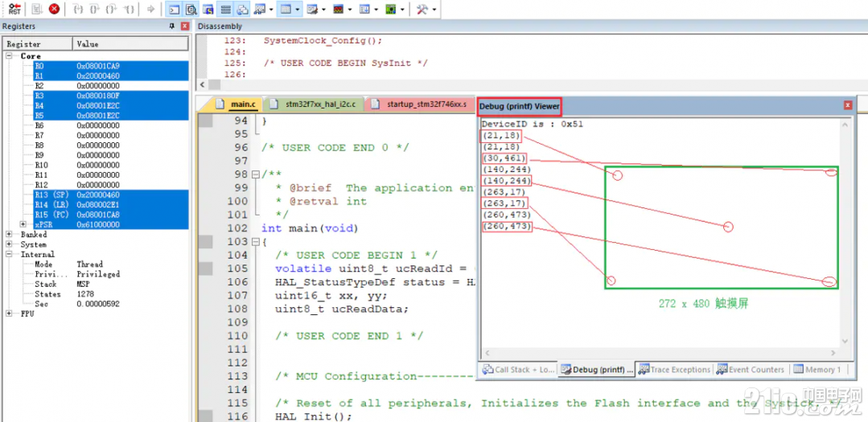Open the Symbols Window icon
Image resolution: width=868 pixels, height=422 pixels.
coord(208,9)
